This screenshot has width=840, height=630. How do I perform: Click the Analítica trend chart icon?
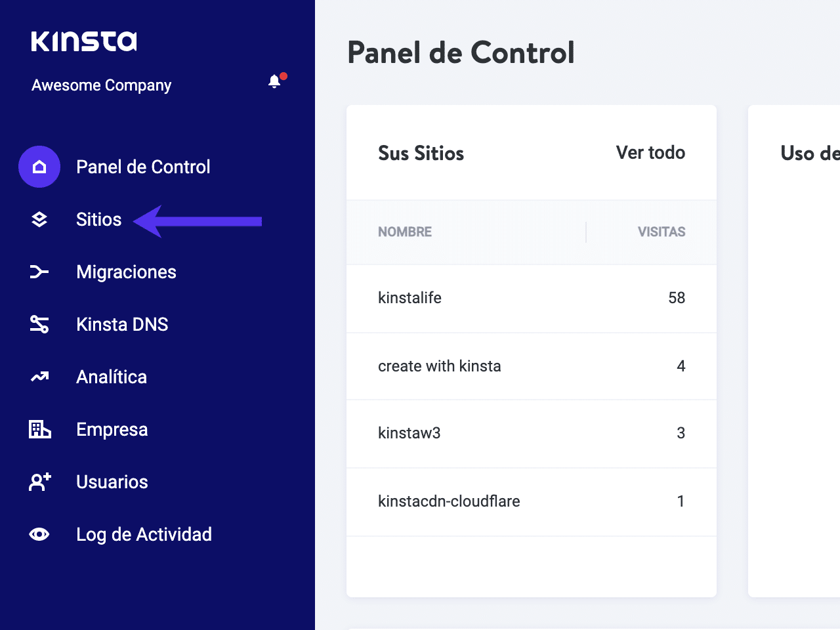39,377
